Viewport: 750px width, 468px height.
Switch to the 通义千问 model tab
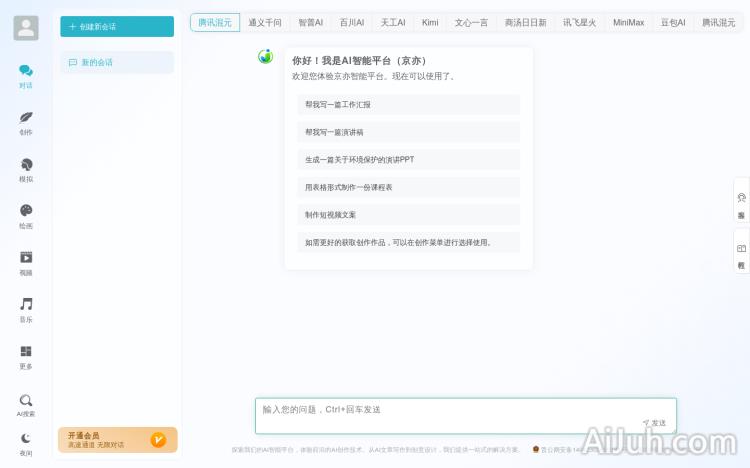pos(265,22)
